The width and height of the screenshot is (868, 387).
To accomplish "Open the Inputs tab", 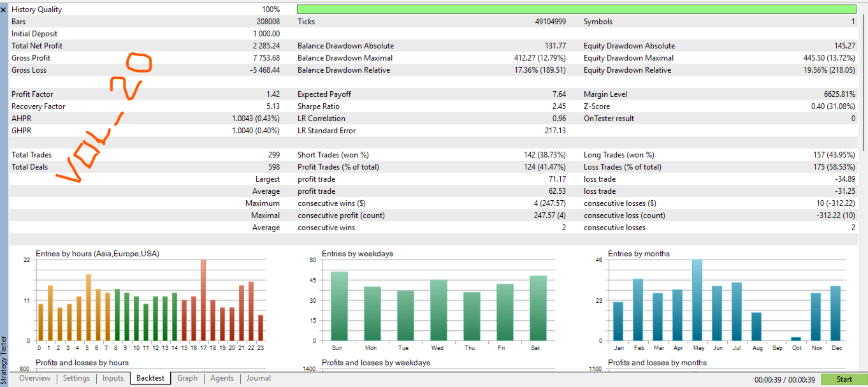I will 113,378.
